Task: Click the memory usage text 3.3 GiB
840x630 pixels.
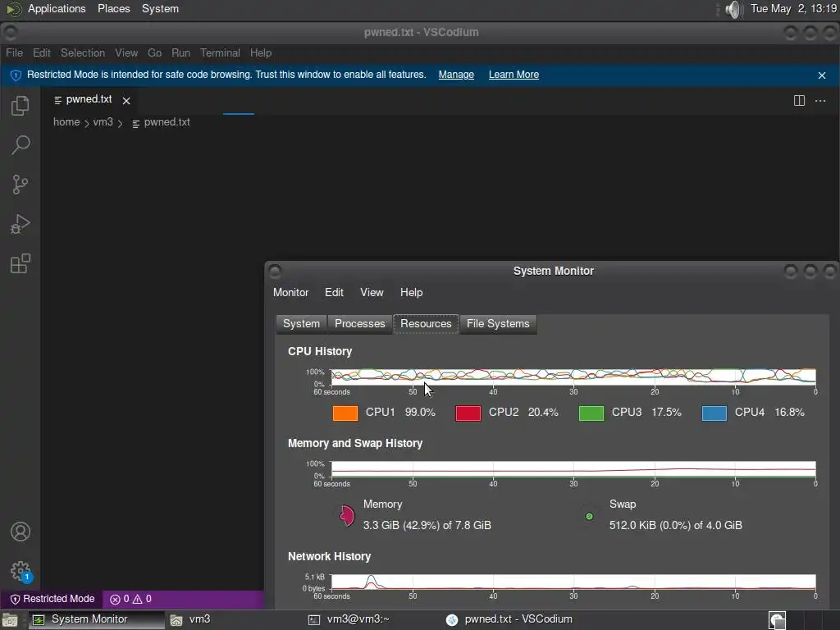Action: 427,526
